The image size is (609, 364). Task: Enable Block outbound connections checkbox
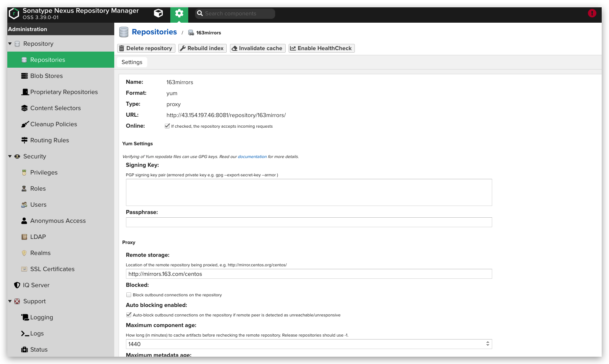129,295
